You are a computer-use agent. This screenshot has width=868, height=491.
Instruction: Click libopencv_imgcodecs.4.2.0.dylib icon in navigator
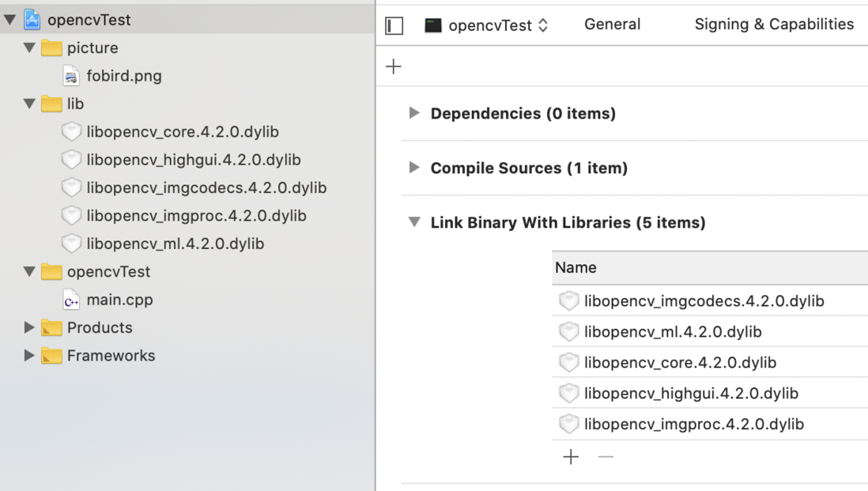tap(71, 187)
